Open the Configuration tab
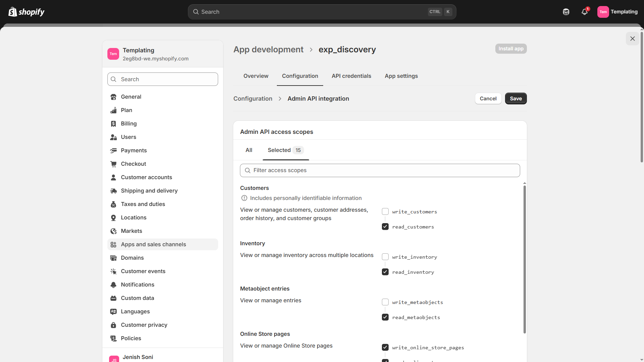 tap(300, 76)
